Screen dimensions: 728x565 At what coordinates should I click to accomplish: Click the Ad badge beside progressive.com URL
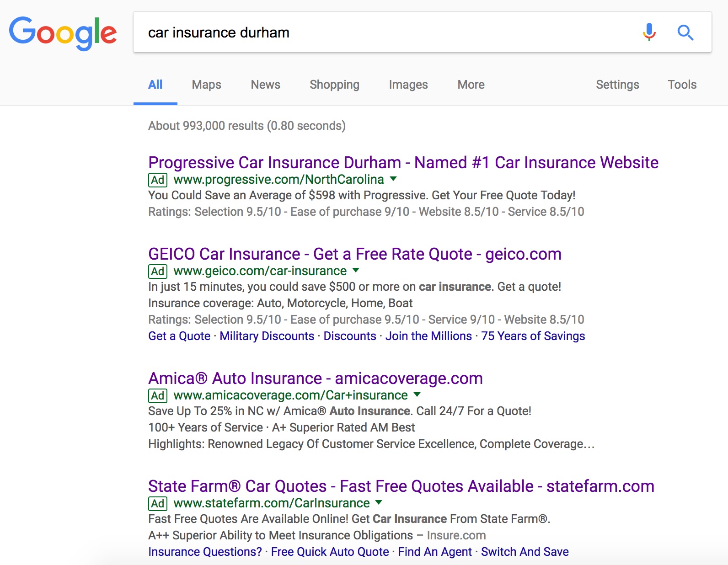click(158, 180)
